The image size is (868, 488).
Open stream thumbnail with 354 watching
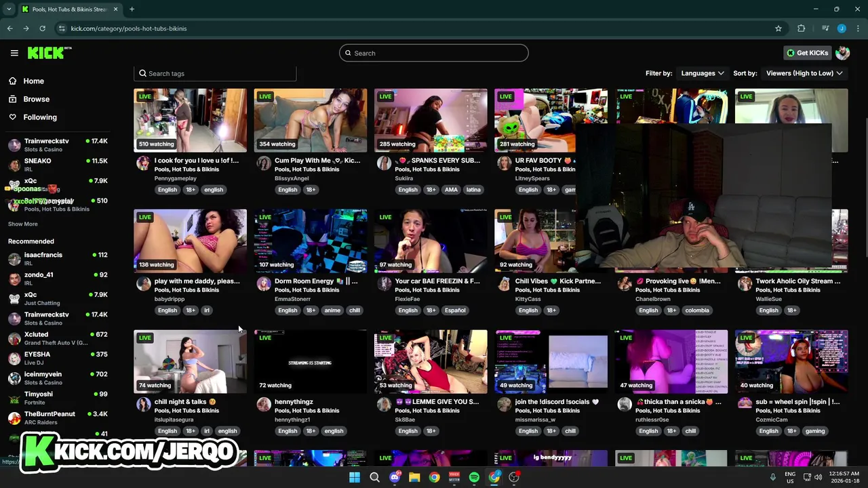click(x=311, y=120)
